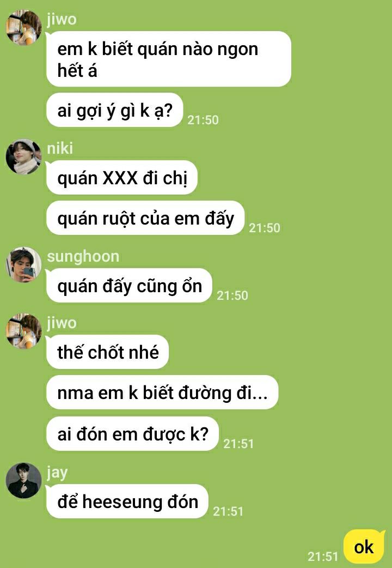
Task: Tap message "để heeseung đón"
Action: click(127, 501)
